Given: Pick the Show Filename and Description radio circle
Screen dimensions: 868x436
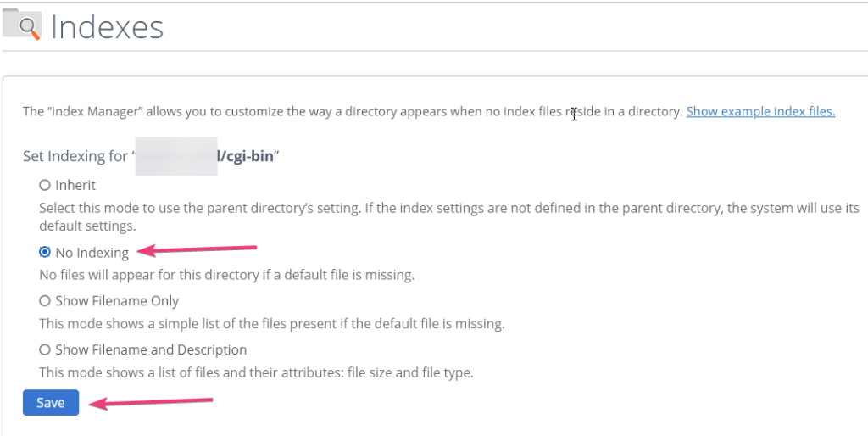Looking at the screenshot, I should coord(45,349).
